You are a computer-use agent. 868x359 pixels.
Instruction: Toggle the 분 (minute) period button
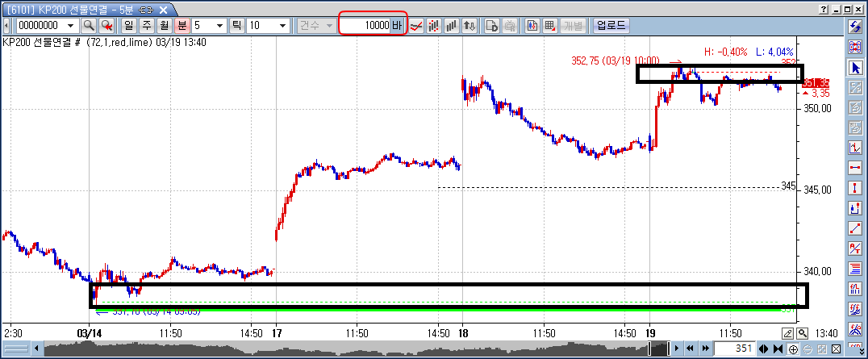pos(182,25)
